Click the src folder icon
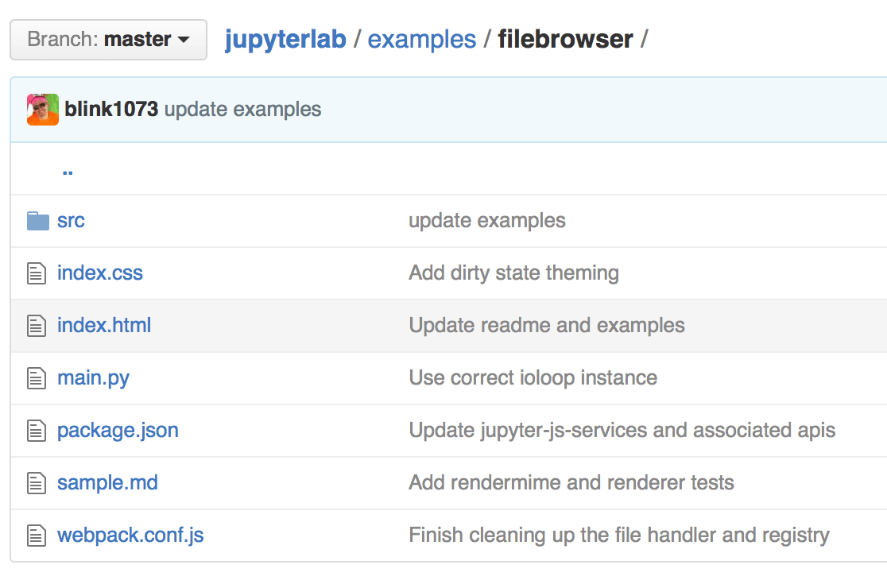 pos(36,221)
